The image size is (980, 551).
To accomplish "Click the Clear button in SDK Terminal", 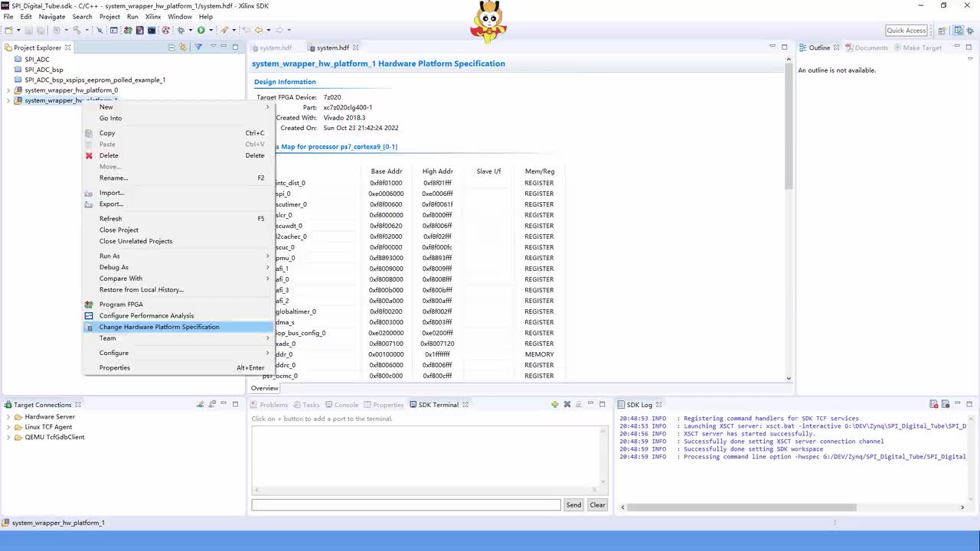I will tap(597, 505).
